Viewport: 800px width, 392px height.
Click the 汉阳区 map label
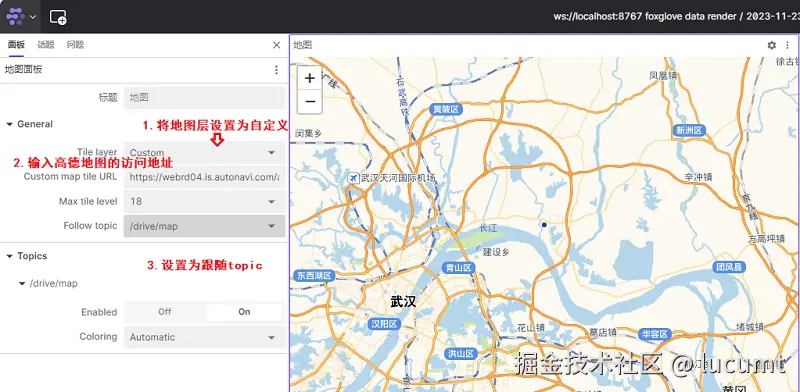385,324
